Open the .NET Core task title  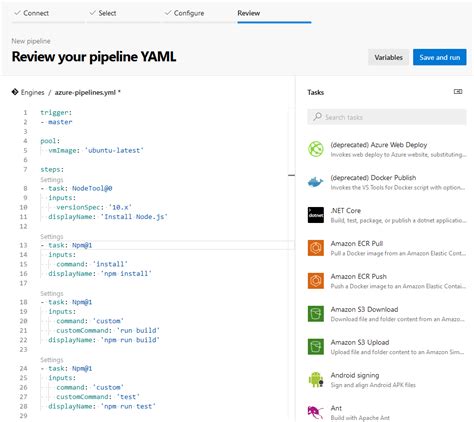tap(346, 211)
